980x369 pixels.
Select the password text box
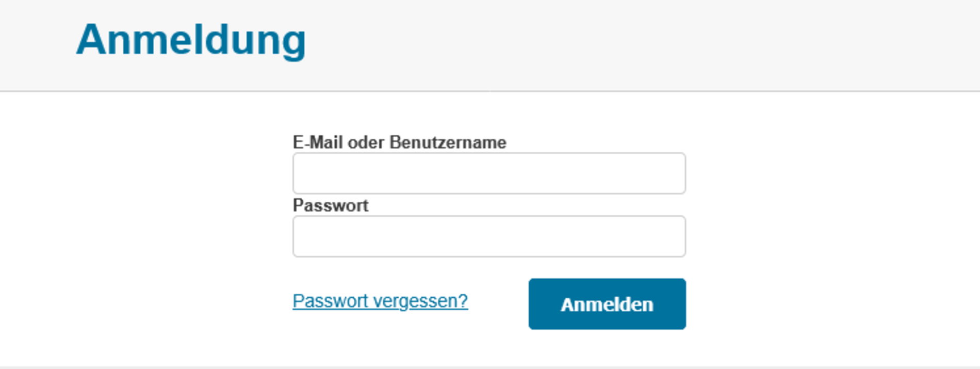point(489,236)
